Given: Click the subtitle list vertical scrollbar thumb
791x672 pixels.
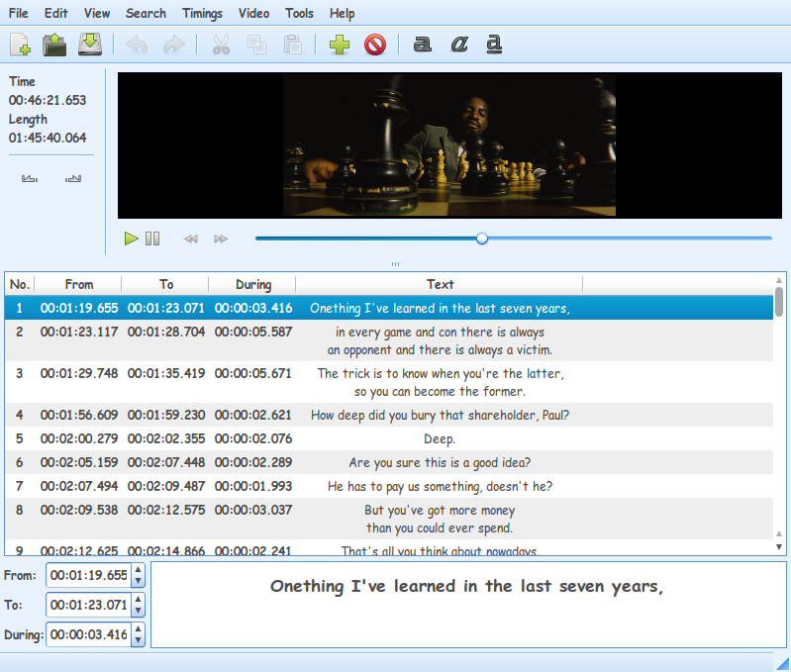Looking at the screenshot, I should (779, 302).
